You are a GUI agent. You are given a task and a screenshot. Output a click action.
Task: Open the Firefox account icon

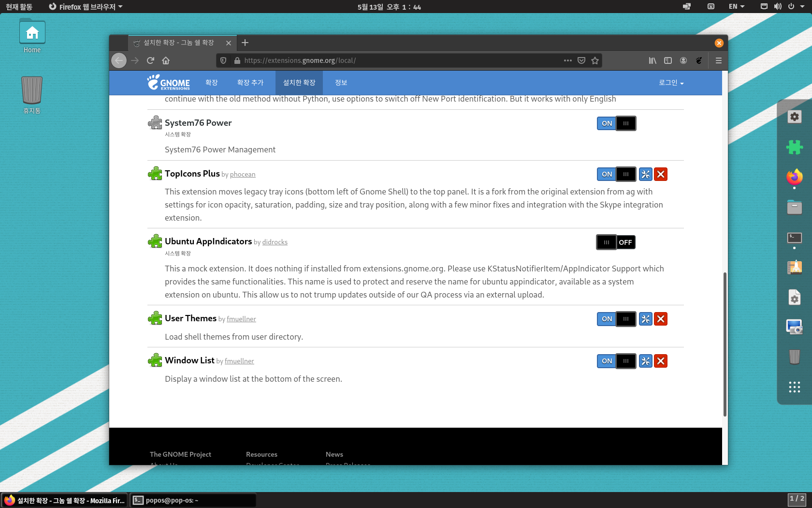pyautogui.click(x=683, y=60)
